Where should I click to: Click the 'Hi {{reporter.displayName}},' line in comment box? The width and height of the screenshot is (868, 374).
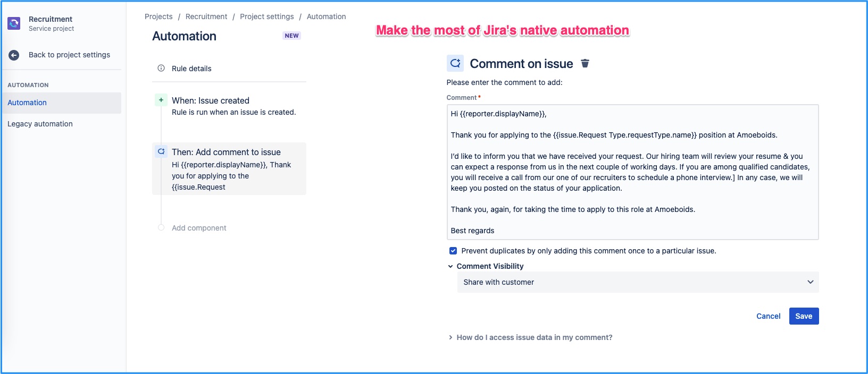click(498, 114)
